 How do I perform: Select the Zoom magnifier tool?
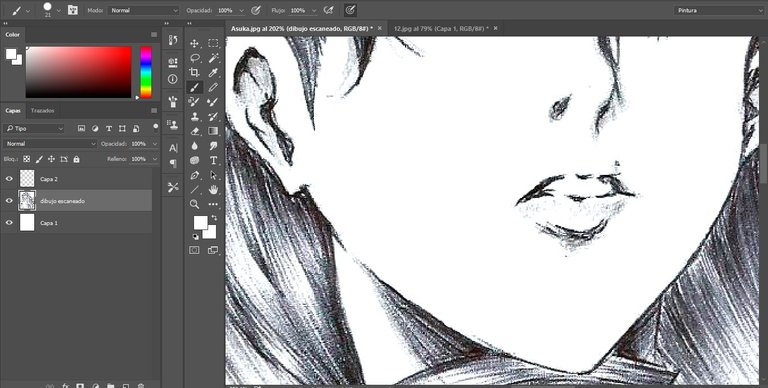194,204
